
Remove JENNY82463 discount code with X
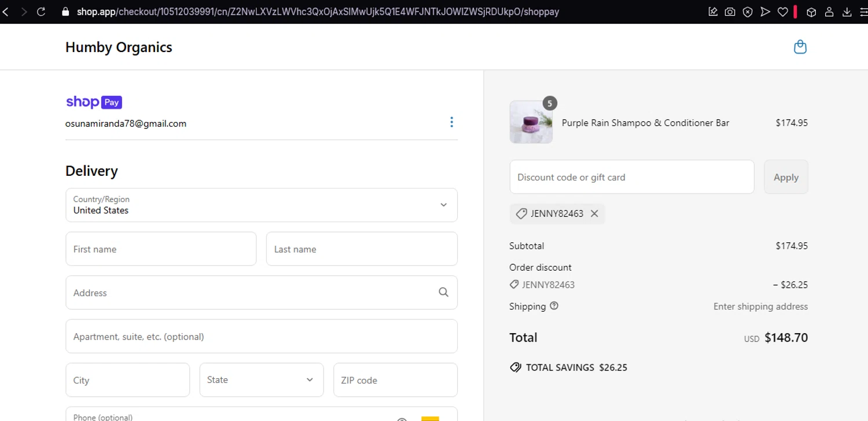(594, 213)
